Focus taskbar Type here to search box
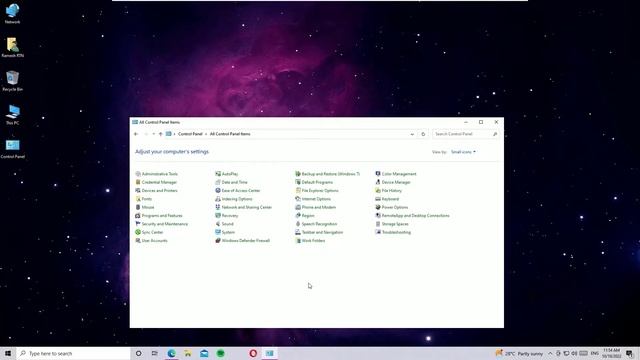 (x=73, y=353)
